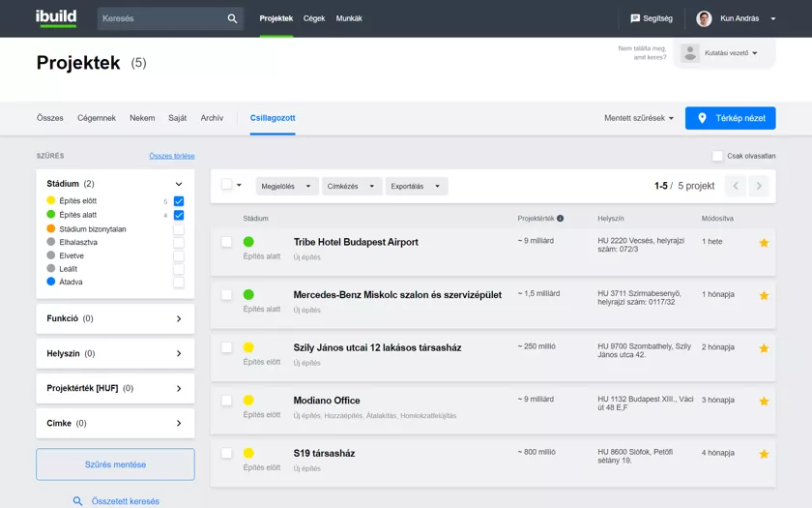Click the blue Átadva status dot

tap(51, 282)
